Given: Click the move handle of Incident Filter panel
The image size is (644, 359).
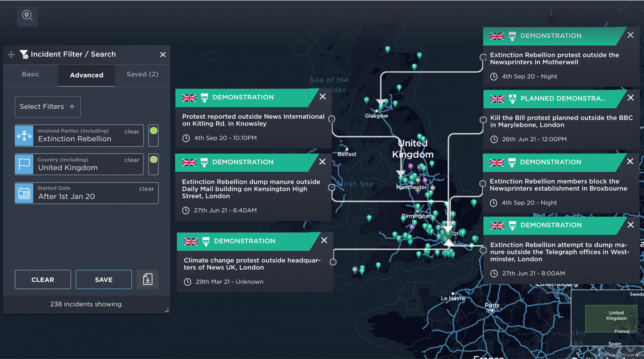Looking at the screenshot, I should [x=11, y=54].
